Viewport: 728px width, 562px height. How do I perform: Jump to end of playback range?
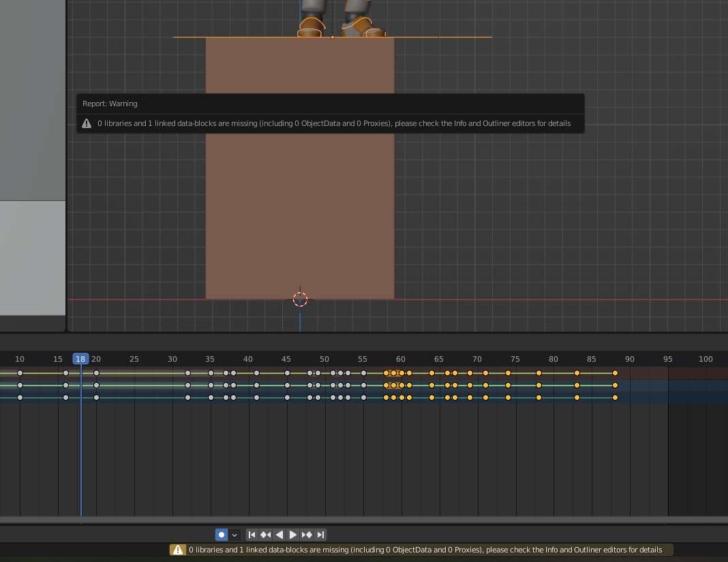coord(320,534)
